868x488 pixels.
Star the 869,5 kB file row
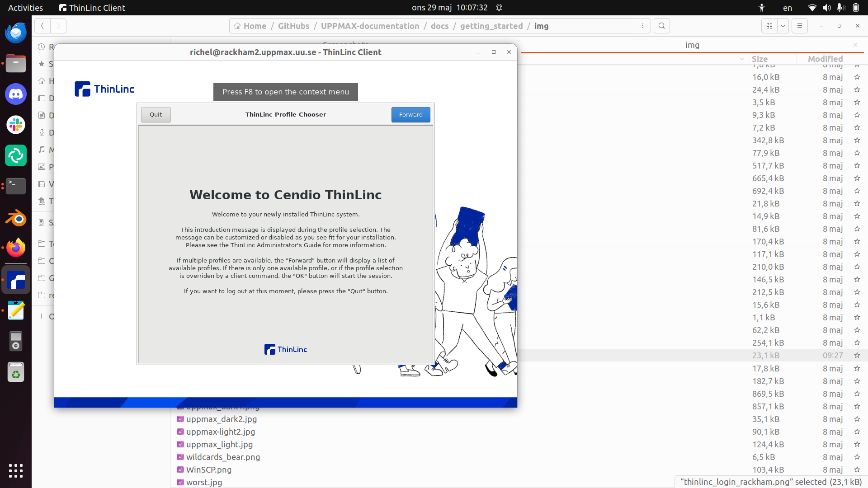point(857,394)
